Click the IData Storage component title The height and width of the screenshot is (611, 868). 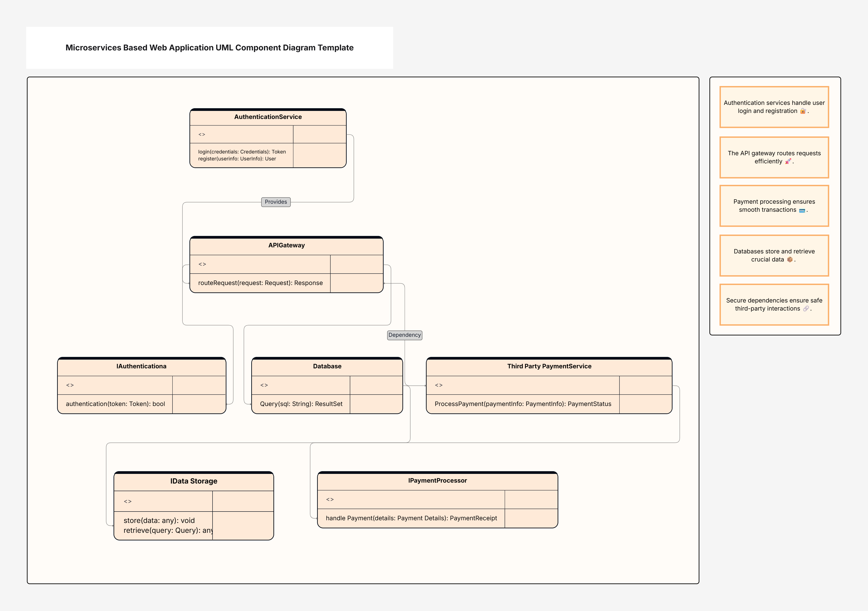tap(193, 481)
